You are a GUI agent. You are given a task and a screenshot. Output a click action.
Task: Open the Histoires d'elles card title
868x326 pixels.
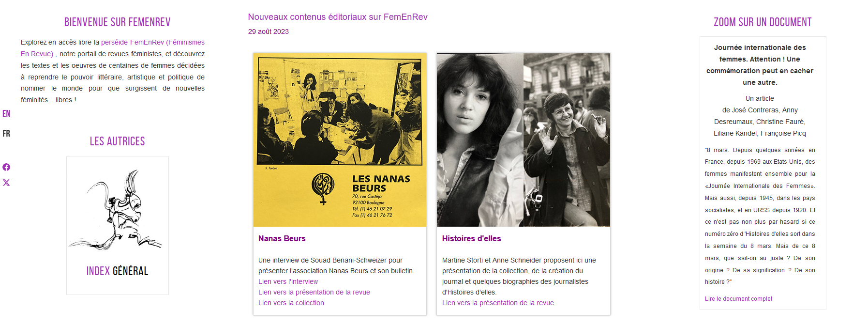[x=472, y=238]
